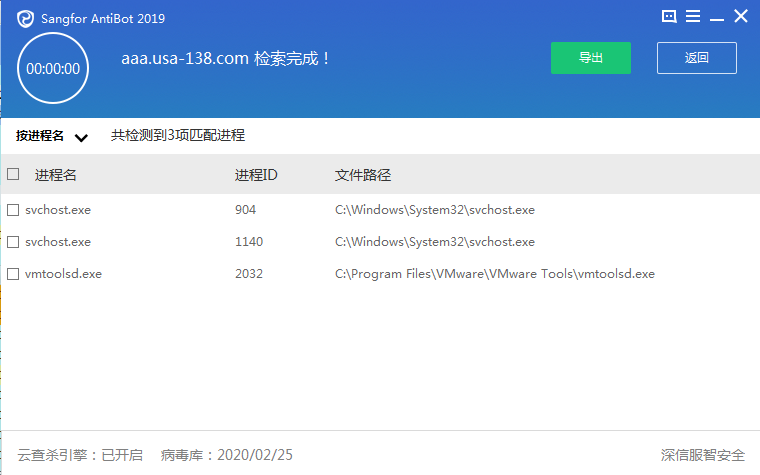Select process ID 1140
The image size is (760, 475).
(249, 242)
